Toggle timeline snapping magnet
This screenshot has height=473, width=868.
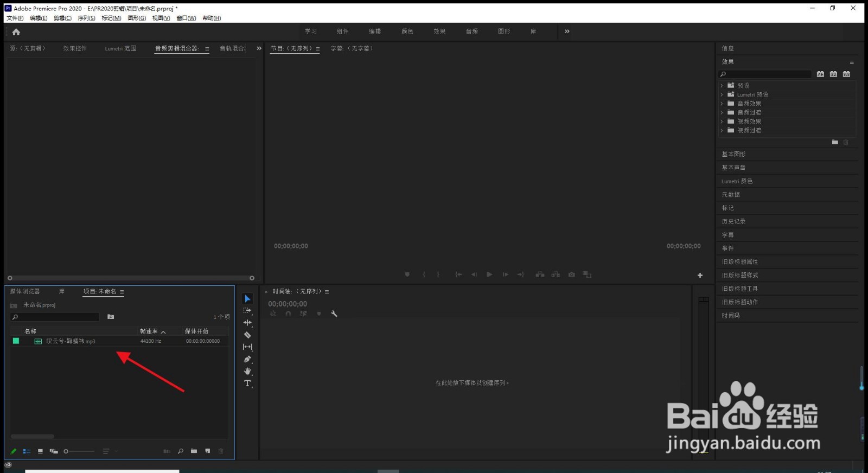pyautogui.click(x=288, y=314)
